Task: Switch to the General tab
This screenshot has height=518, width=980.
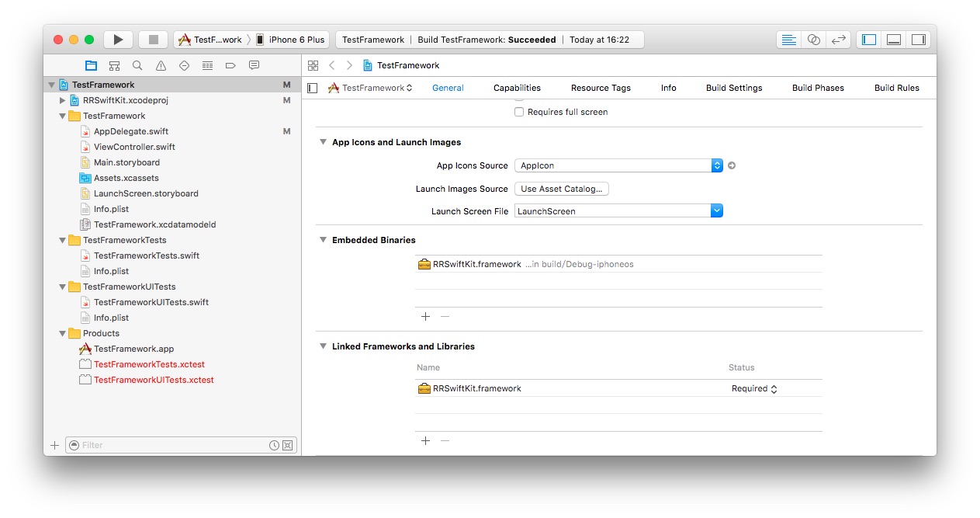Action: click(448, 88)
